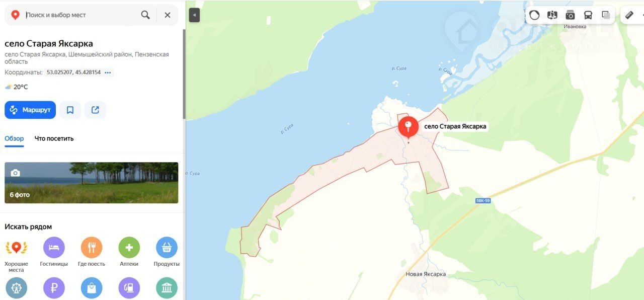Toggle street panoramas layer
The height and width of the screenshot is (300, 644).
(552, 15)
